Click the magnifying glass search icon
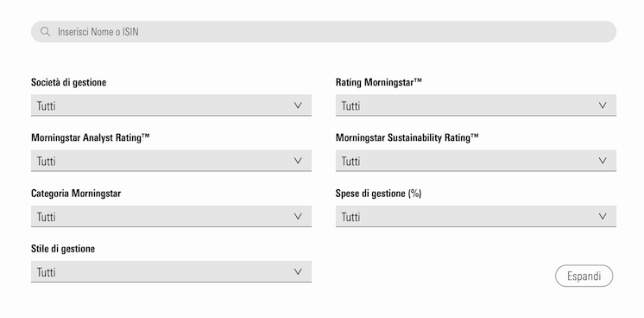644x318 pixels. click(x=45, y=32)
